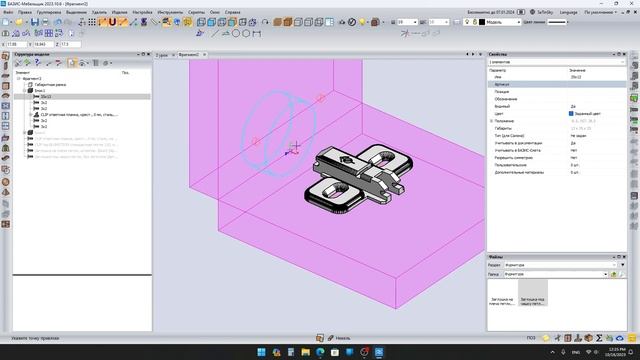This screenshot has width=640, height=360.
Task: Open the gear dropdown in structure toolbar
Action: click(108, 63)
